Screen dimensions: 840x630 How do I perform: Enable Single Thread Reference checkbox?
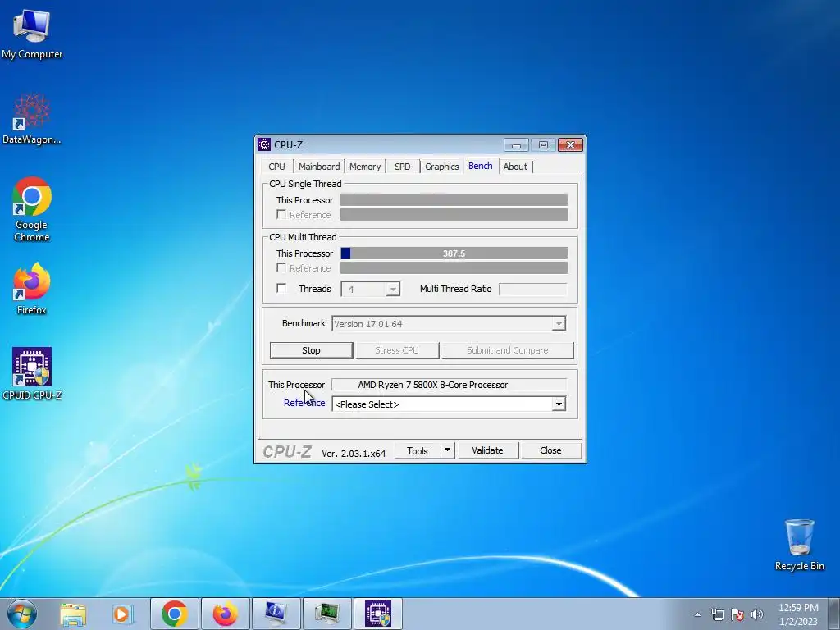click(x=281, y=214)
